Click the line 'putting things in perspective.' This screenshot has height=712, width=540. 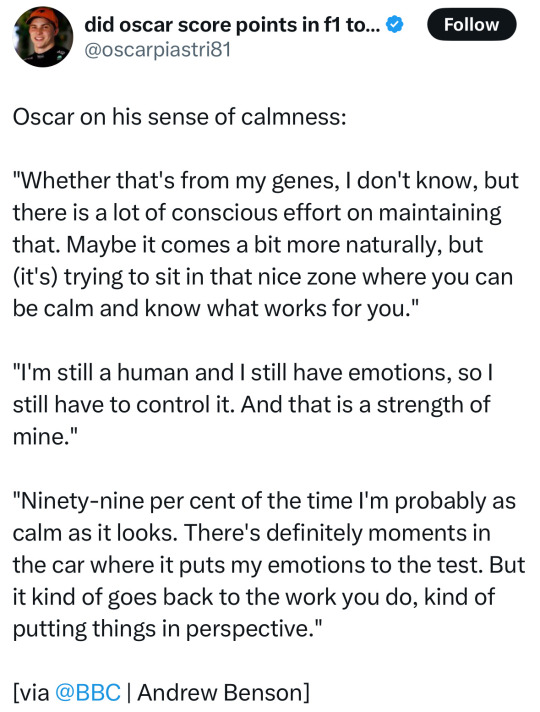coord(168,629)
